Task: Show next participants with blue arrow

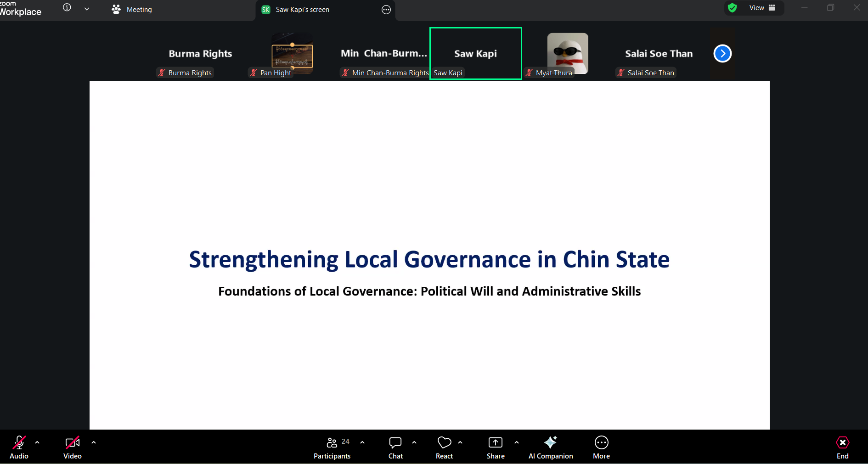Action: point(722,54)
